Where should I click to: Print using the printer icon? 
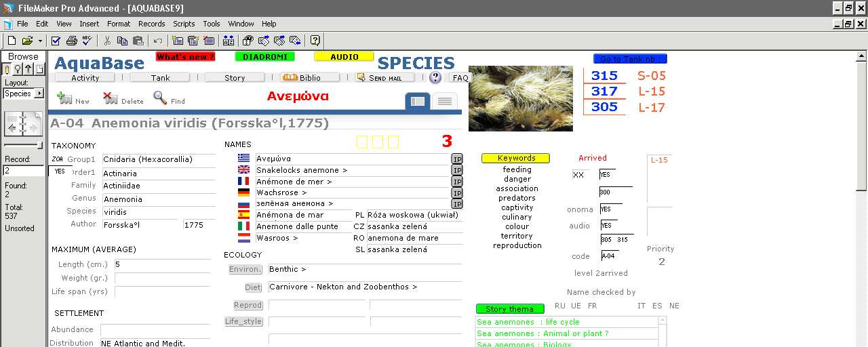[x=71, y=41]
